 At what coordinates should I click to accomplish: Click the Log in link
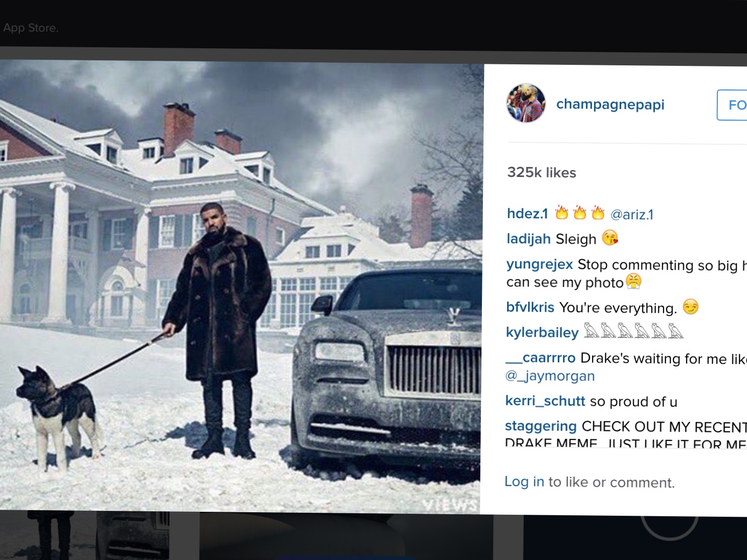(x=524, y=482)
